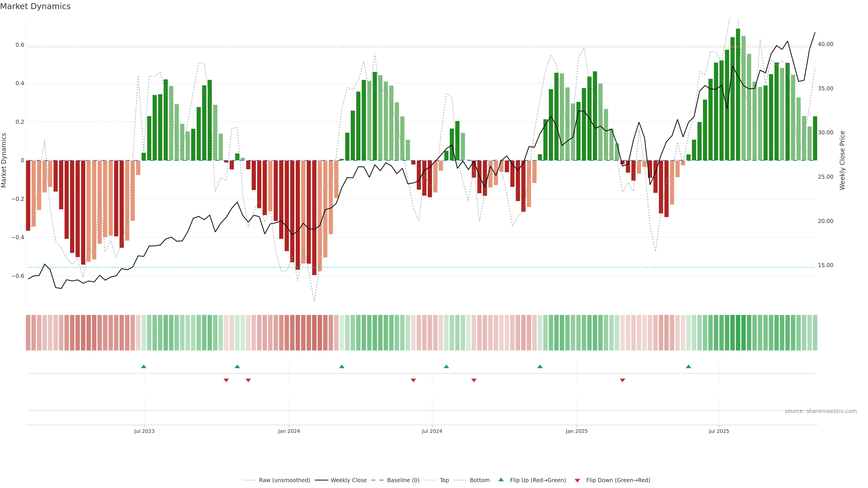Screen dimensions: 868x488
Task: Click the green Flip Up triangle in legend
Action: pyautogui.click(x=501, y=480)
